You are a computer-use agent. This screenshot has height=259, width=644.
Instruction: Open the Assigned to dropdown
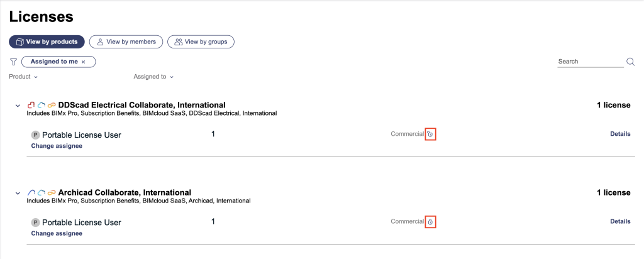153,77
